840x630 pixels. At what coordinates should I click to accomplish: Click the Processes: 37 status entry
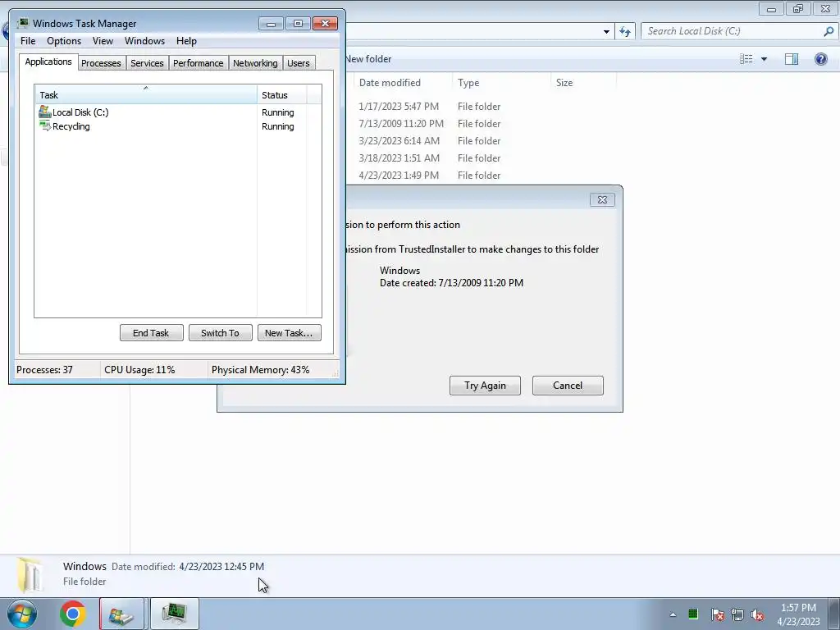click(x=44, y=370)
